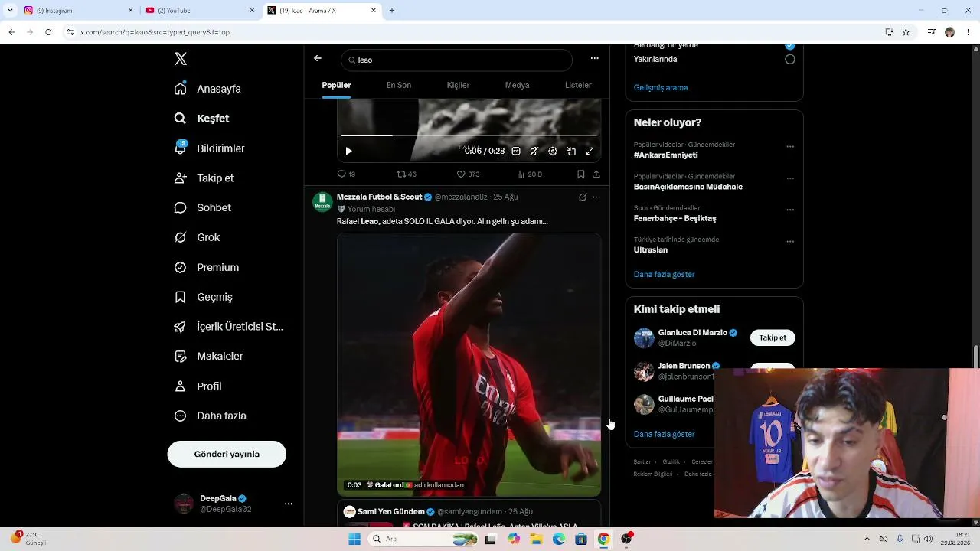Viewport: 980px width, 551px height.
Task: Launch Grok from the sidebar
Action: pos(197,237)
